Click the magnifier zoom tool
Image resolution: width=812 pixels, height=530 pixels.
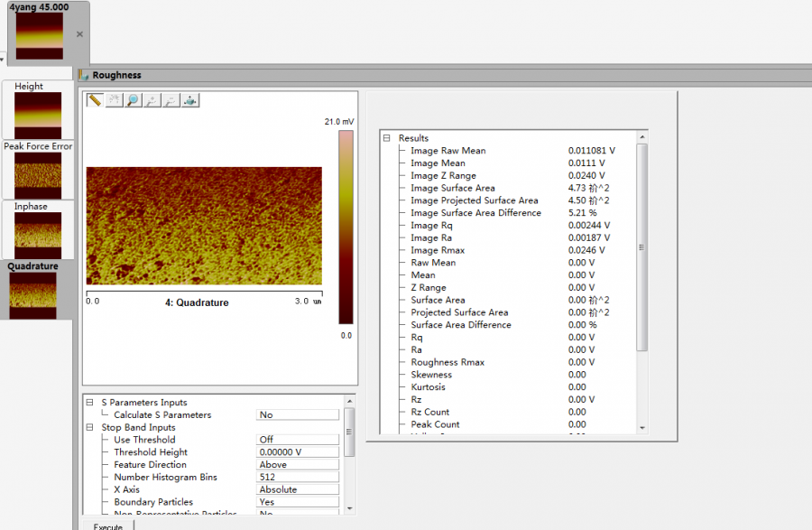(134, 100)
